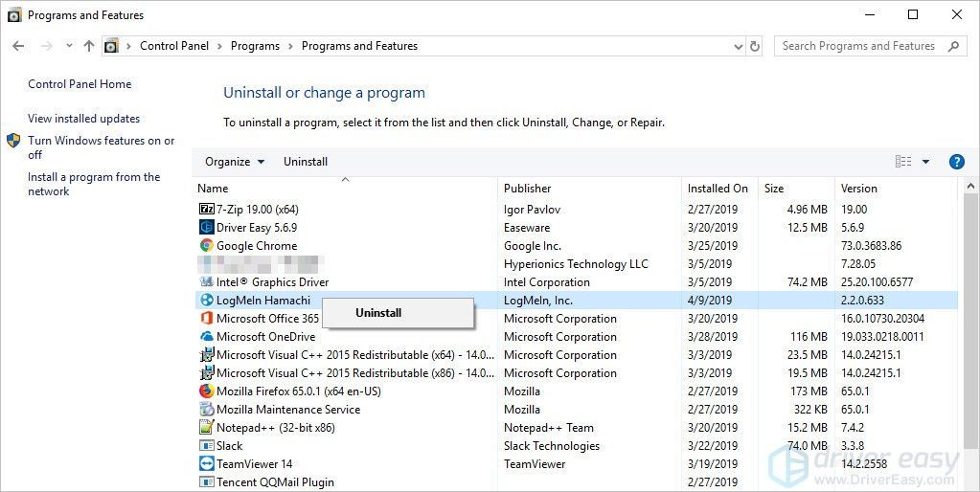Click the Slack program icon
980x492 pixels.
[206, 446]
